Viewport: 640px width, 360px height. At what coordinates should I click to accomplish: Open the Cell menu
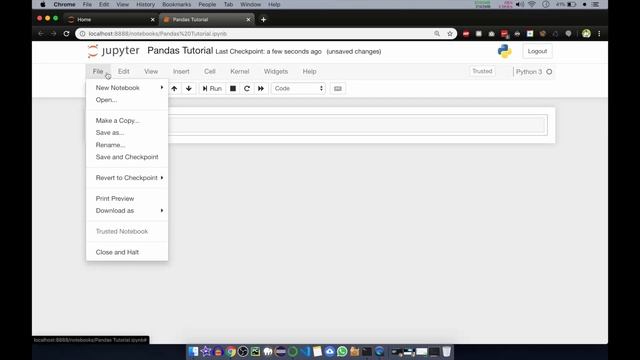(x=210, y=71)
